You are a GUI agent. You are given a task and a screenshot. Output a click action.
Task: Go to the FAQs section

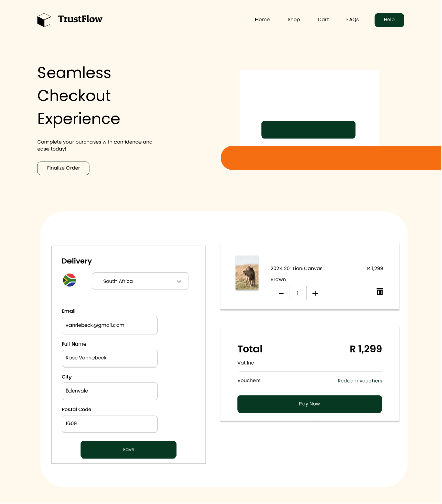click(x=353, y=20)
